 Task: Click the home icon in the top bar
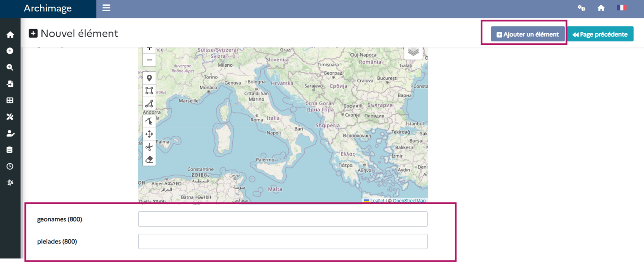pyautogui.click(x=601, y=8)
